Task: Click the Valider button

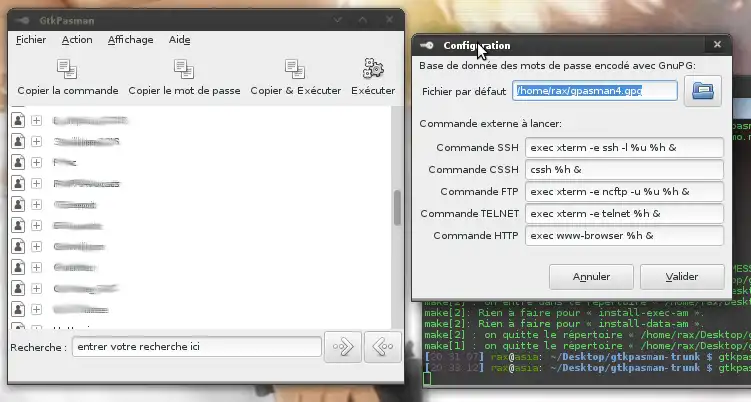Action: coord(682,276)
